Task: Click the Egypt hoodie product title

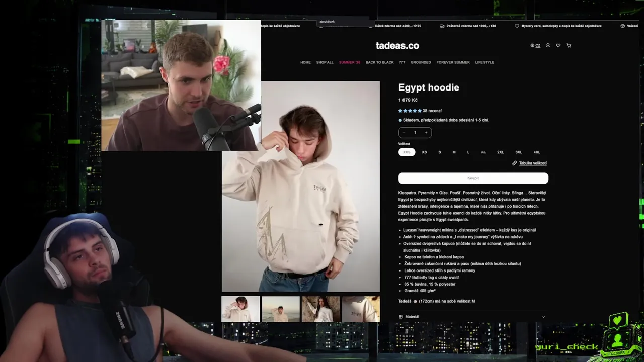Action: click(429, 87)
